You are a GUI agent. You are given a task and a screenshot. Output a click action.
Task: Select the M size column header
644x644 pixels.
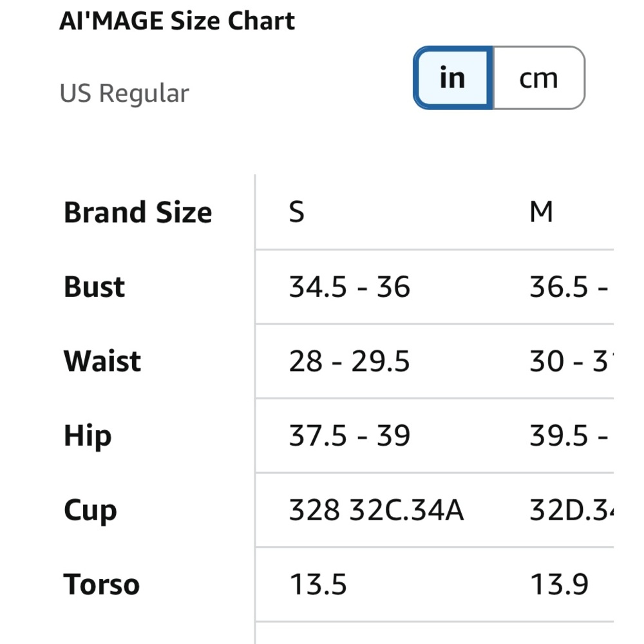click(541, 212)
